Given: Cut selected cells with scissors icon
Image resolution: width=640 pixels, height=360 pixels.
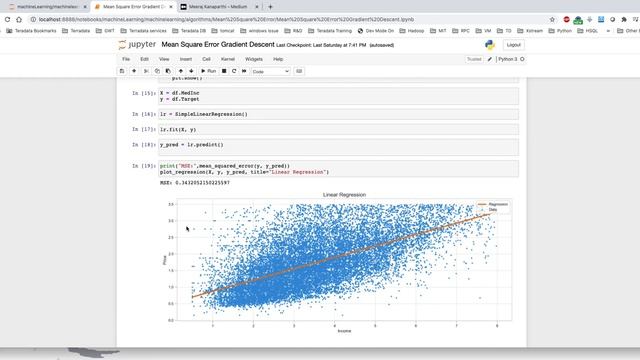Looking at the screenshot, I should pyautogui.click(x=146, y=71).
